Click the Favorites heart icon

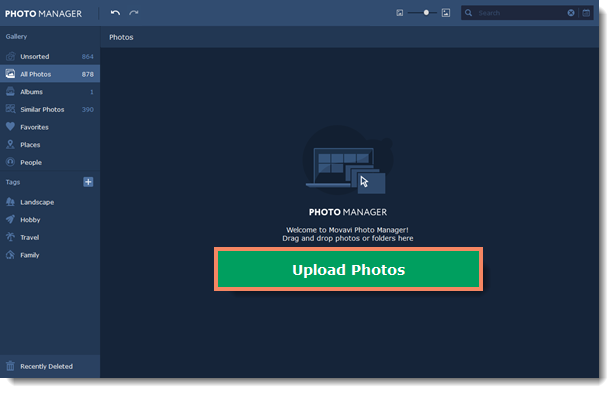click(11, 126)
